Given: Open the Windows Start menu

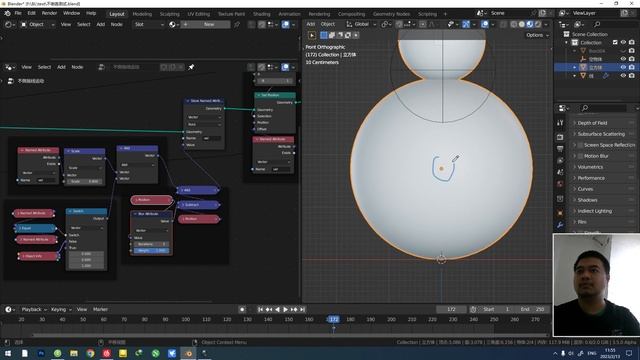Looking at the screenshot, I should 8,353.
